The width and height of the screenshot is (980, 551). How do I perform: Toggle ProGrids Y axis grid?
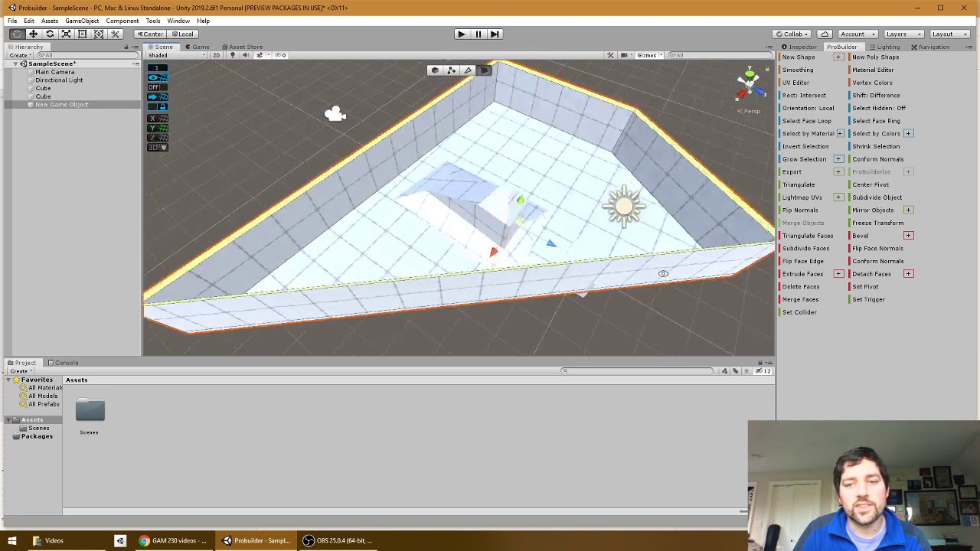pos(157,128)
